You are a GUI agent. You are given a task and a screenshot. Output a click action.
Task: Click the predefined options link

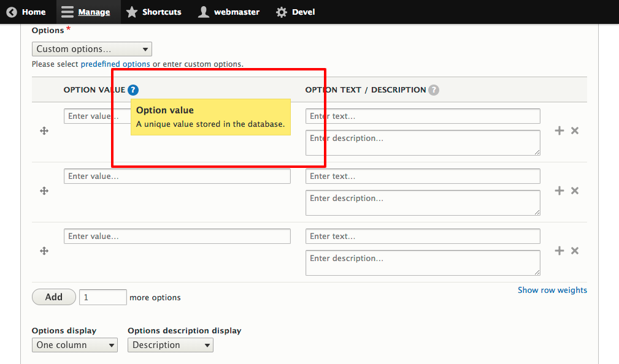(115, 64)
